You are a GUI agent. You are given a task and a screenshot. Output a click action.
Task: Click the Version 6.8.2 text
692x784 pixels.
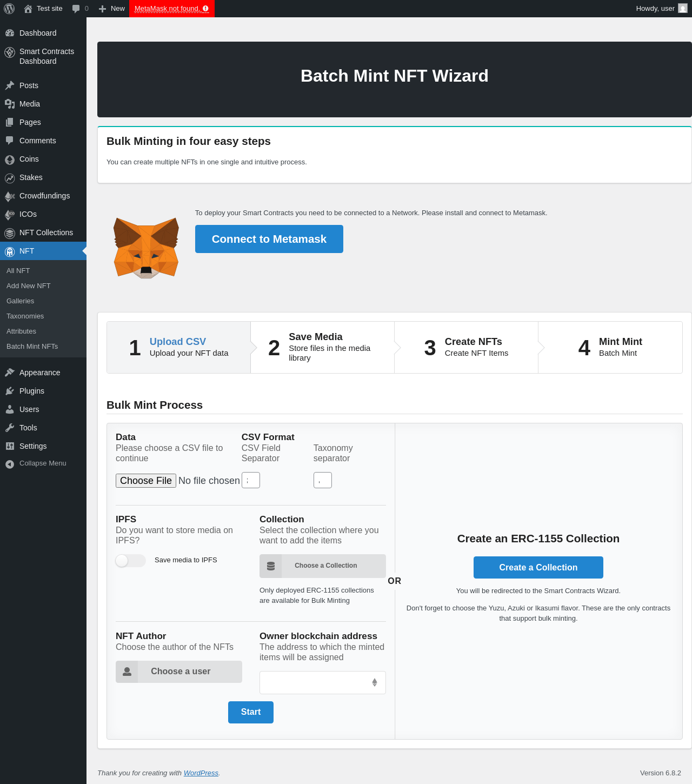[x=661, y=773]
